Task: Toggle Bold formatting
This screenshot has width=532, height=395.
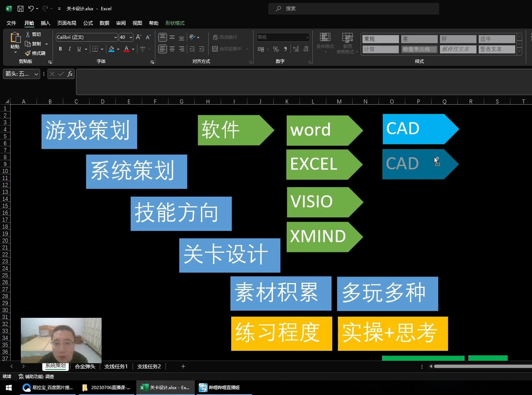Action: [60, 49]
